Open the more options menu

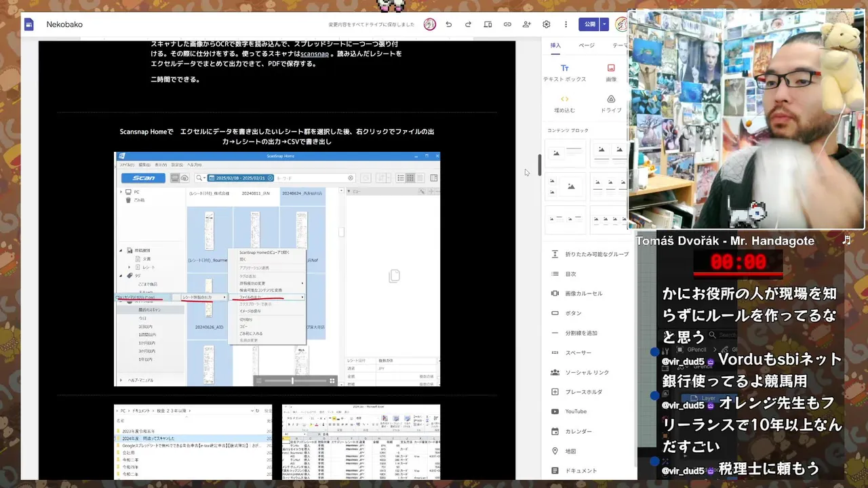(566, 24)
